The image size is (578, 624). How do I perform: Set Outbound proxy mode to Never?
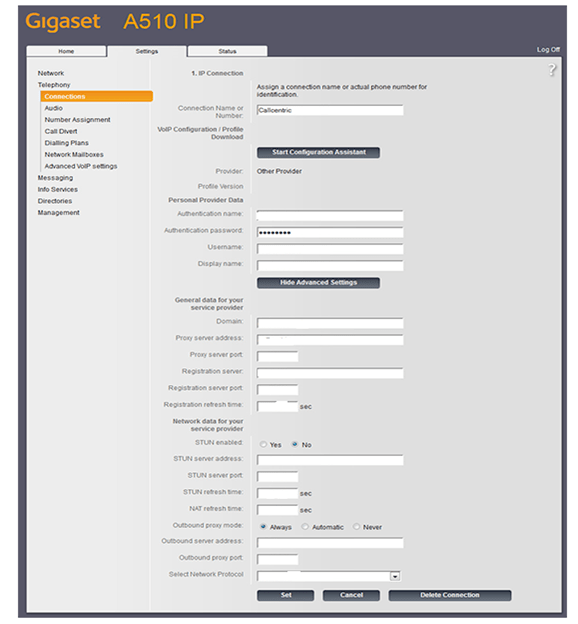coord(356,527)
